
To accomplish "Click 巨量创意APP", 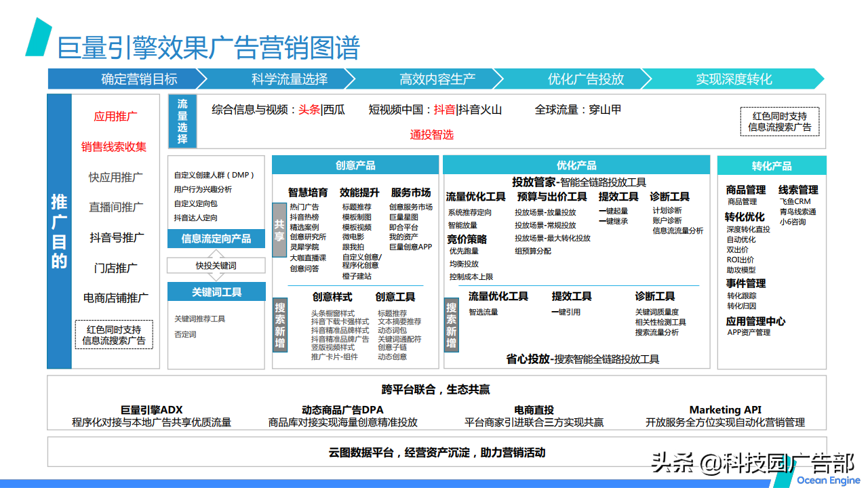I will pyautogui.click(x=410, y=247).
